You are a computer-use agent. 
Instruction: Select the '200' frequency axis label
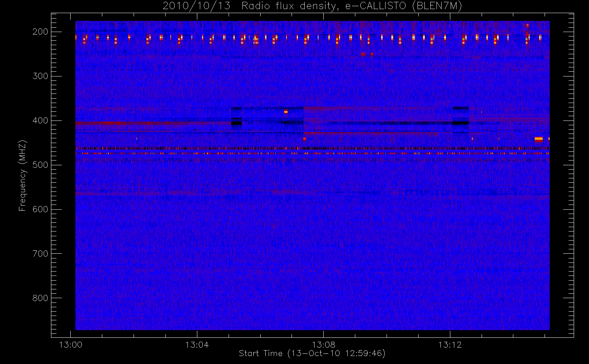click(x=40, y=32)
